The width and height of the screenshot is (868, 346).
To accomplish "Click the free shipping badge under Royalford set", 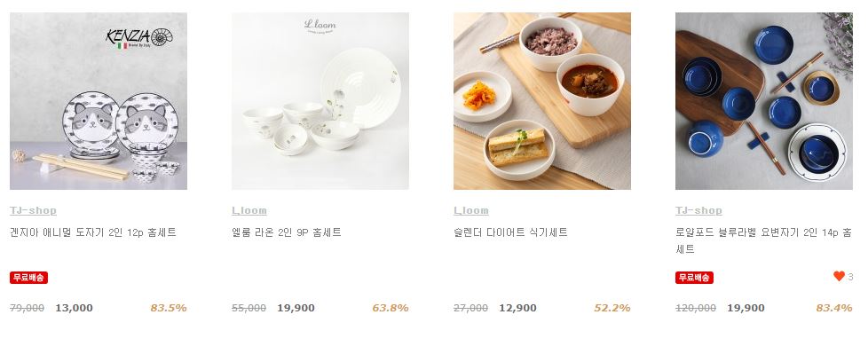I will 694,278.
